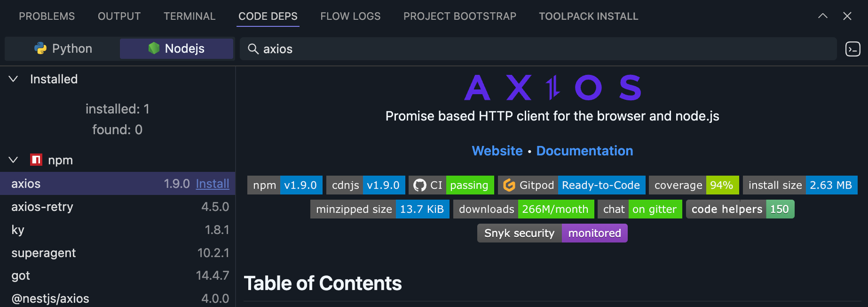Open the terminal icon beside search bar
The width and height of the screenshot is (868, 307).
pos(852,49)
